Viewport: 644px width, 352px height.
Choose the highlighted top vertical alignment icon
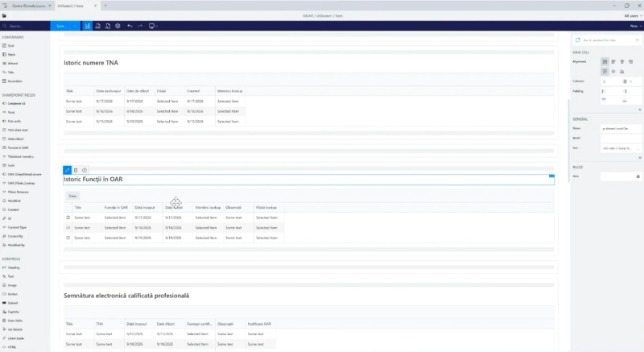click(605, 72)
